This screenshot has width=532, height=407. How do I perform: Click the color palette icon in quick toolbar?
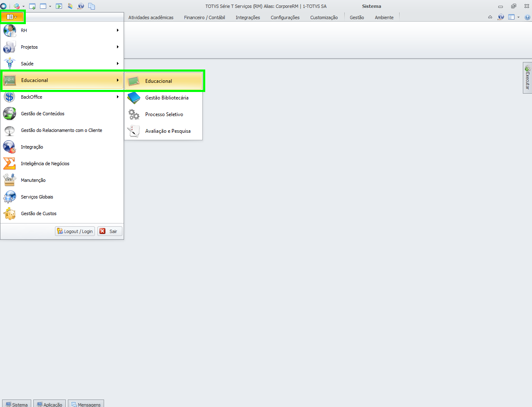(70, 6)
